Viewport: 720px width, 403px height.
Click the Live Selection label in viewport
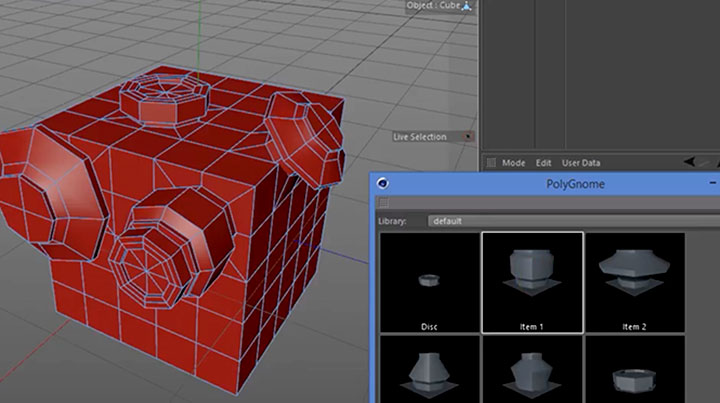click(420, 137)
